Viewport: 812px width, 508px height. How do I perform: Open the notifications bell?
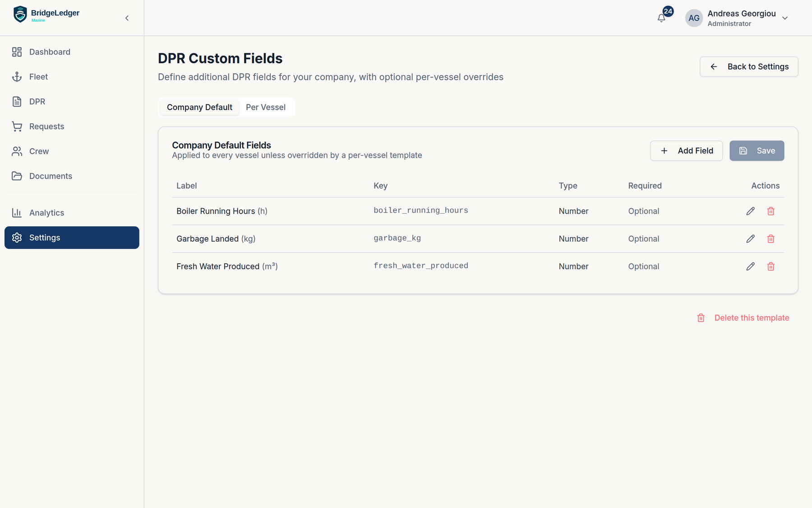[661, 18]
